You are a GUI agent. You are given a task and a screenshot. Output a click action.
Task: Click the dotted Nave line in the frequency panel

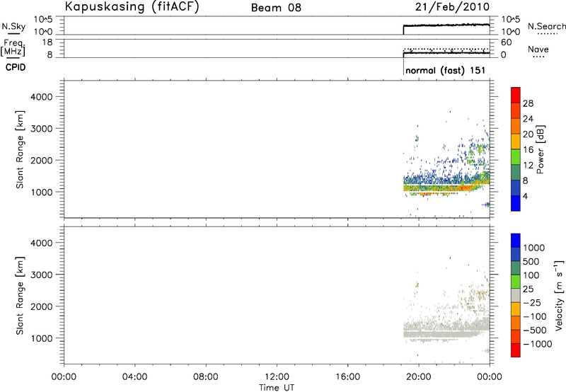point(446,49)
